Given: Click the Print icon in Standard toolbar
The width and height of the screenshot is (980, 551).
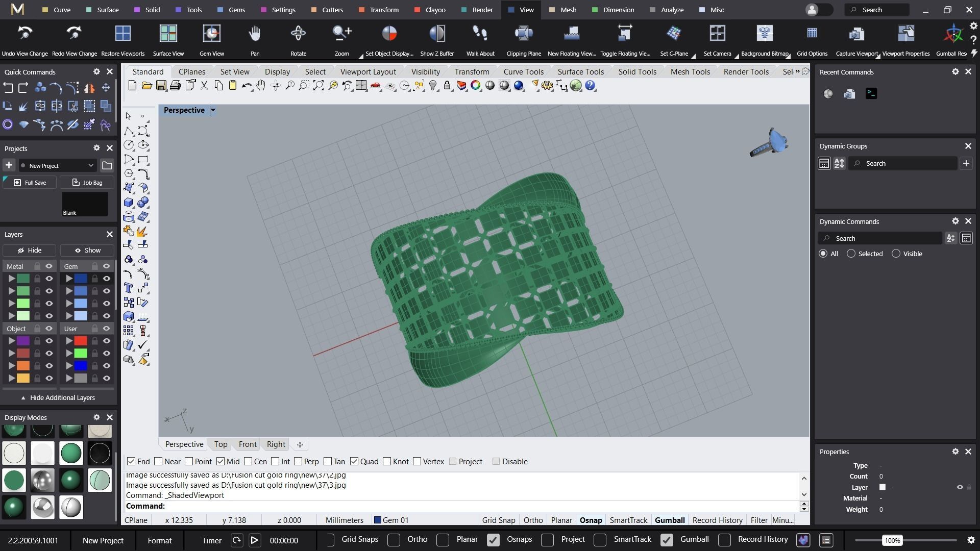Looking at the screenshot, I should (x=175, y=86).
